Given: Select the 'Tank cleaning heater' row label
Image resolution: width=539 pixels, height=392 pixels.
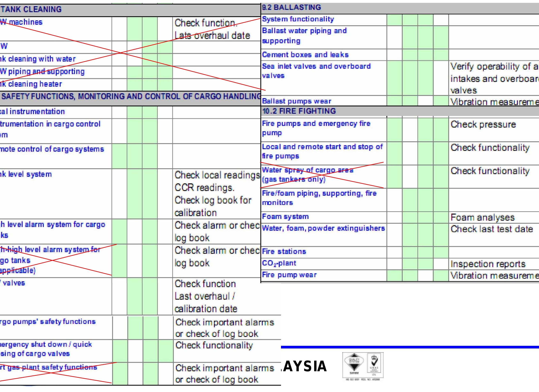Looking at the screenshot, I should 31,84.
